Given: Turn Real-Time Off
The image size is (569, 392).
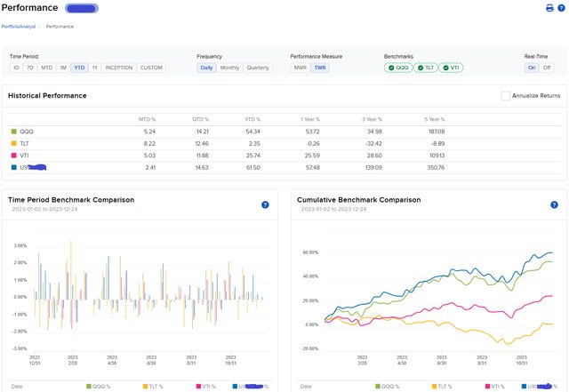Looking at the screenshot, I should 547,68.
